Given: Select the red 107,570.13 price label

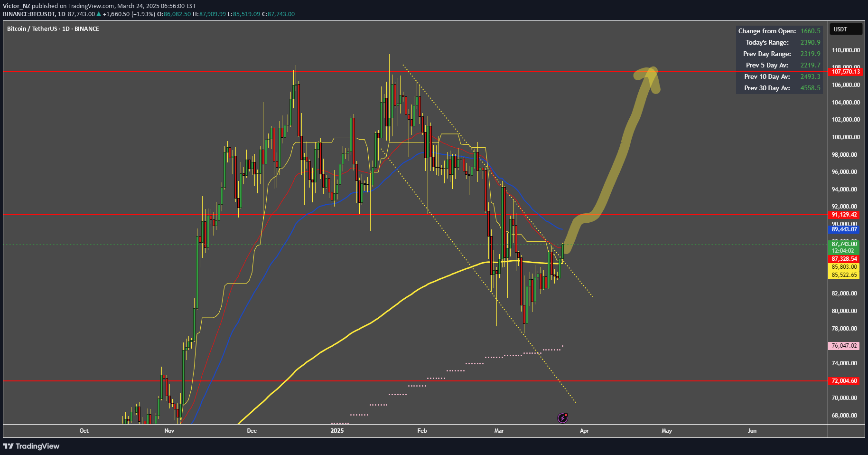Looking at the screenshot, I should tap(846, 72).
